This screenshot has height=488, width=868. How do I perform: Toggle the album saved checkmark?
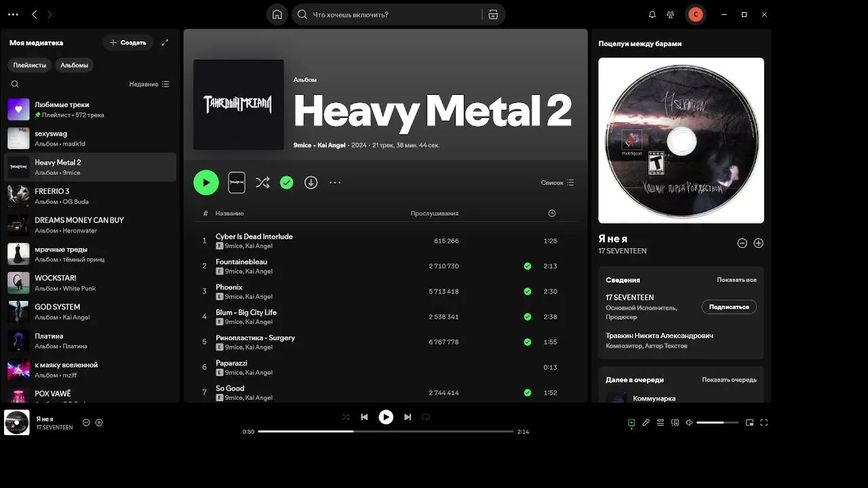(x=287, y=182)
